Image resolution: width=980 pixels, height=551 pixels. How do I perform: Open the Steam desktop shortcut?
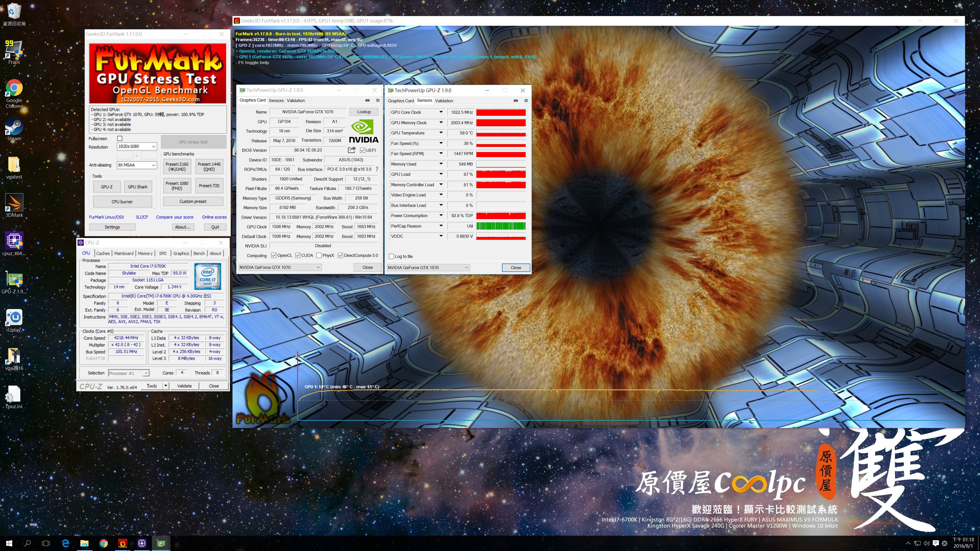click(14, 129)
